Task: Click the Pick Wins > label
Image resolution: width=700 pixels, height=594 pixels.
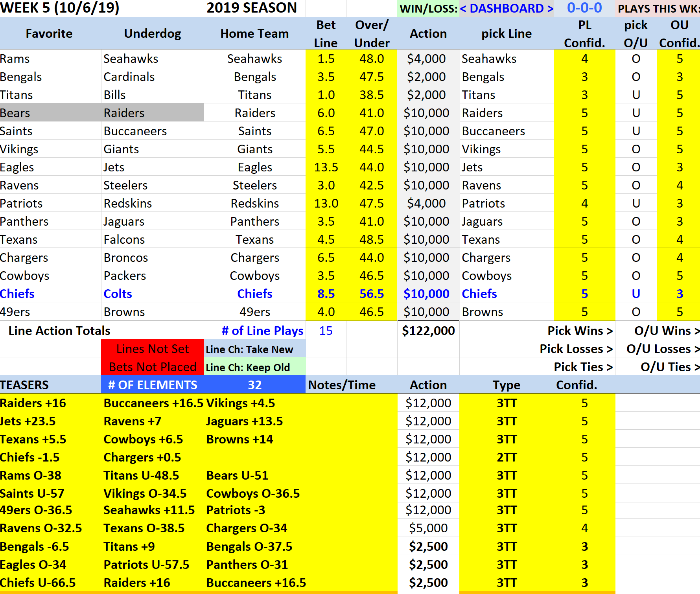Action: coord(580,331)
